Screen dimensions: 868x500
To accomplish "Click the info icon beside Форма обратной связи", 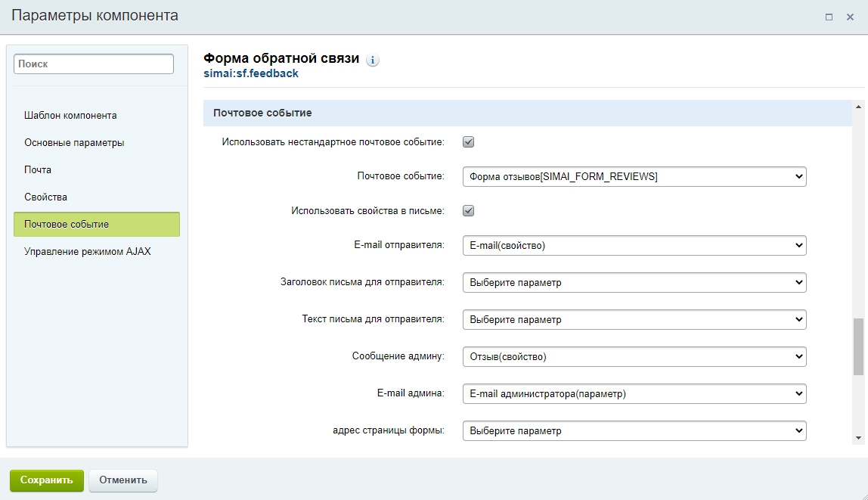I will [373, 61].
